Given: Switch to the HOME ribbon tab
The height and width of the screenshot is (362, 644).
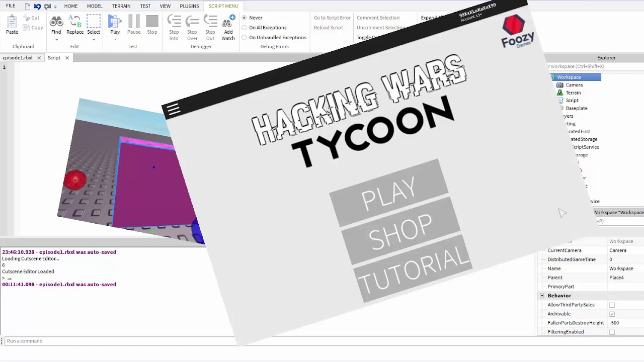Looking at the screenshot, I should pyautogui.click(x=71, y=6).
